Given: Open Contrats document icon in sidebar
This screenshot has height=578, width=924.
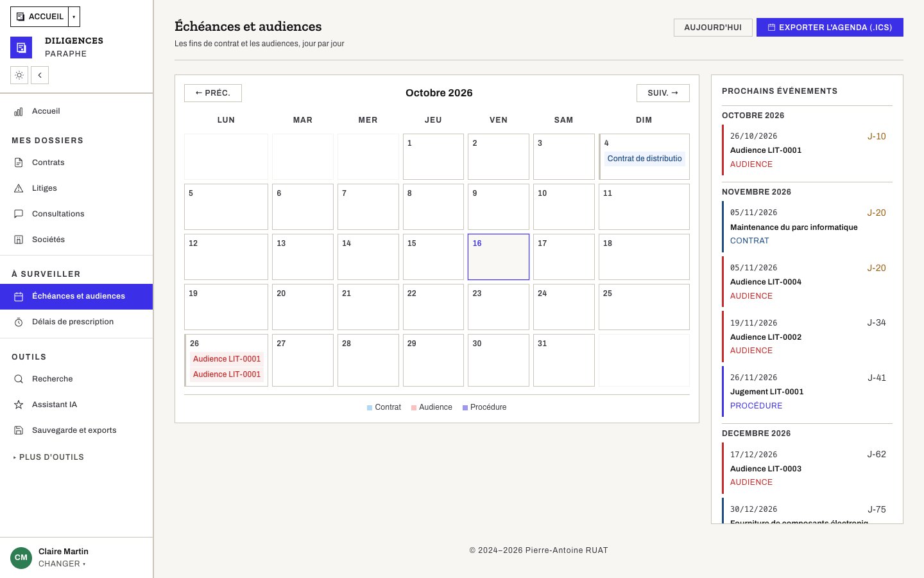Looking at the screenshot, I should (19, 162).
